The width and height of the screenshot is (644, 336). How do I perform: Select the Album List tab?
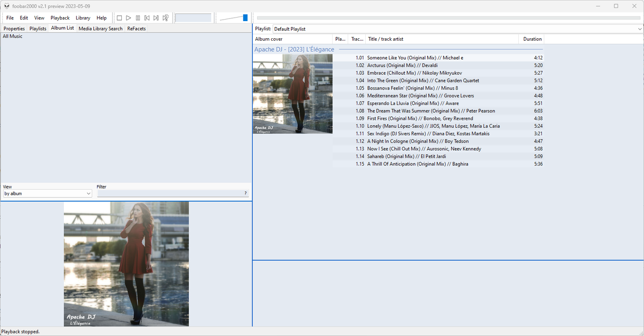click(62, 28)
